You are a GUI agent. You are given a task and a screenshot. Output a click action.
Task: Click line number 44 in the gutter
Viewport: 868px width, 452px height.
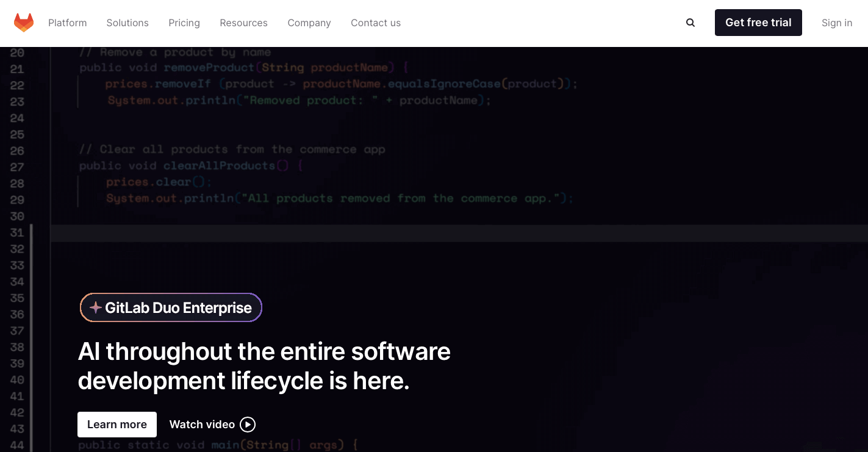(x=17, y=445)
